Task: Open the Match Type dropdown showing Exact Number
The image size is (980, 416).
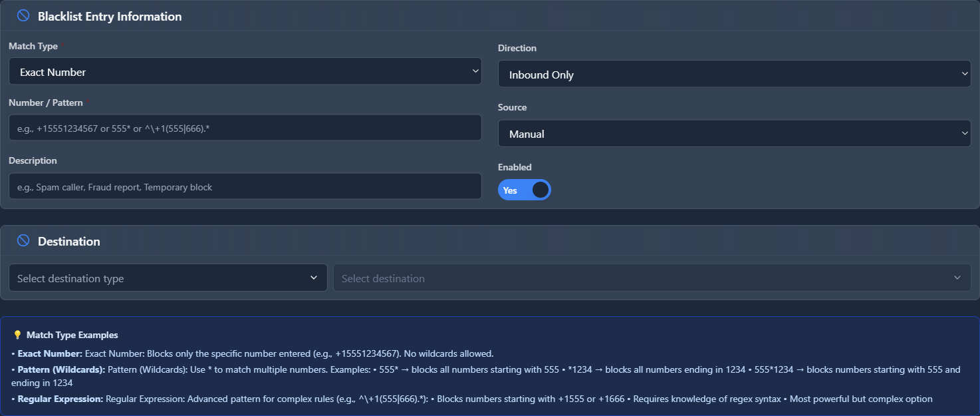Action: point(245,70)
